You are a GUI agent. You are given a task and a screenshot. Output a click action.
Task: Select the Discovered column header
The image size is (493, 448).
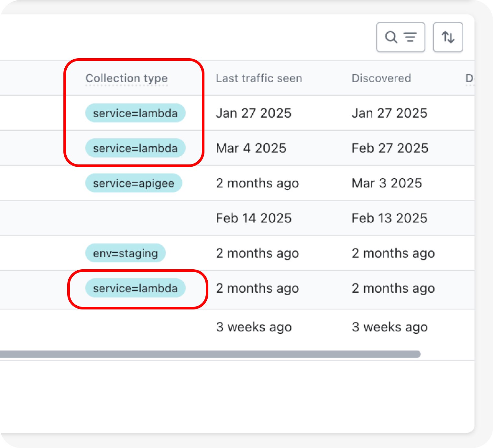pyautogui.click(x=381, y=78)
